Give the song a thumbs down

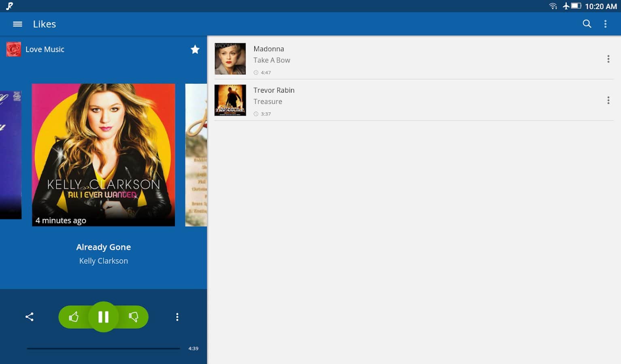click(134, 317)
